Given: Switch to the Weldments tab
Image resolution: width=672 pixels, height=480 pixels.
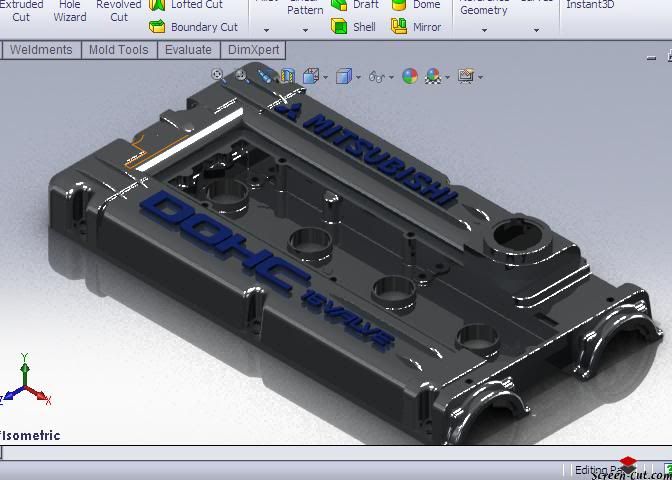Looking at the screenshot, I should coord(41,50).
